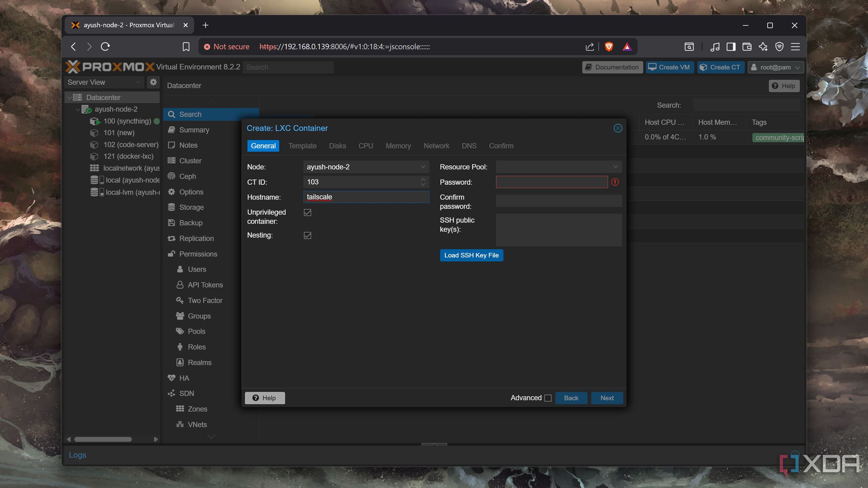Click the Proxmox logo
This screenshot has height=488, width=868.
pos(110,67)
